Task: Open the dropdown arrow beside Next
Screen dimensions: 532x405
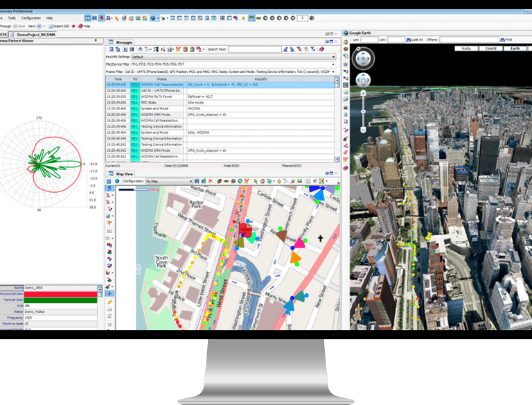Action: pos(44,26)
